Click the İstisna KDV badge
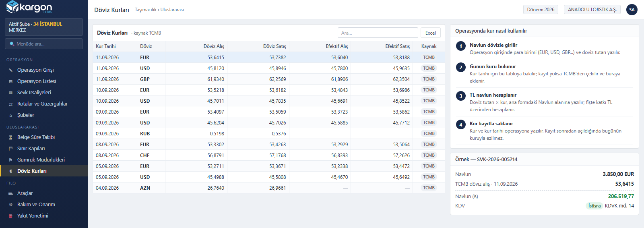Image resolution: width=644 pixels, height=228 pixels. [594, 206]
